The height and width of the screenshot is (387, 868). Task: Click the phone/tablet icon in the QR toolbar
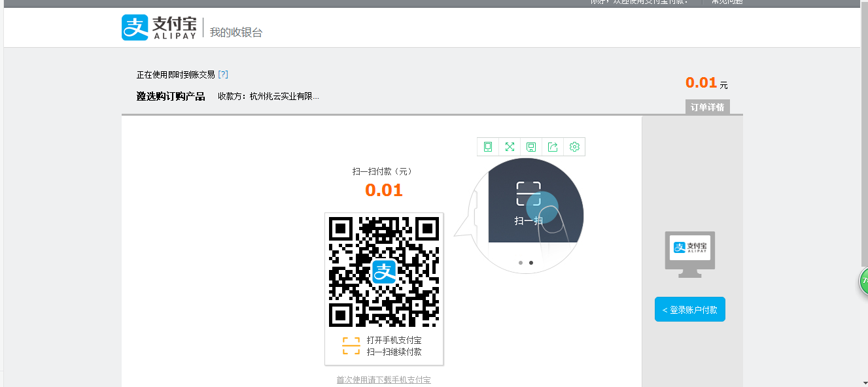coord(488,147)
